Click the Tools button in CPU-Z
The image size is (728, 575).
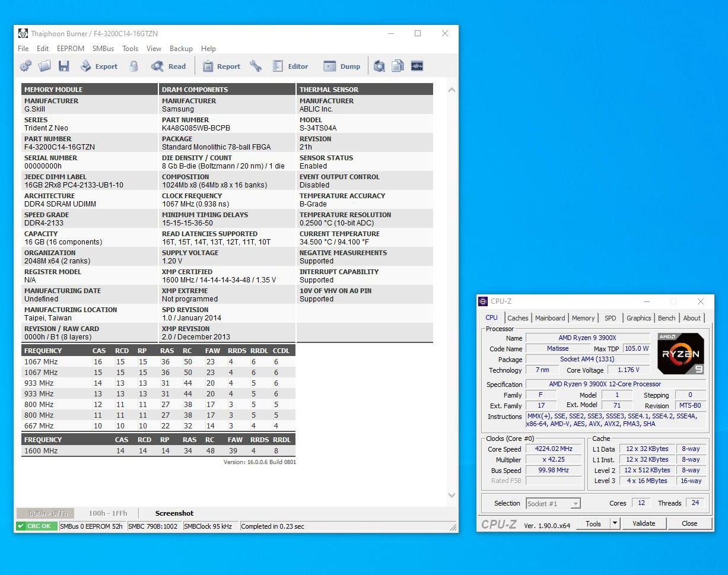593,524
